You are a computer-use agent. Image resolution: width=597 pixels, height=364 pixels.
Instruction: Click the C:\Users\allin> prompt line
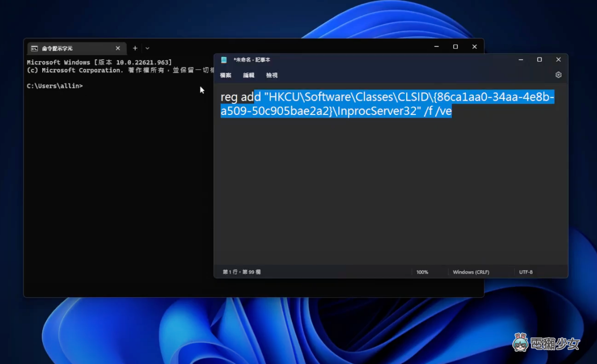pos(55,86)
